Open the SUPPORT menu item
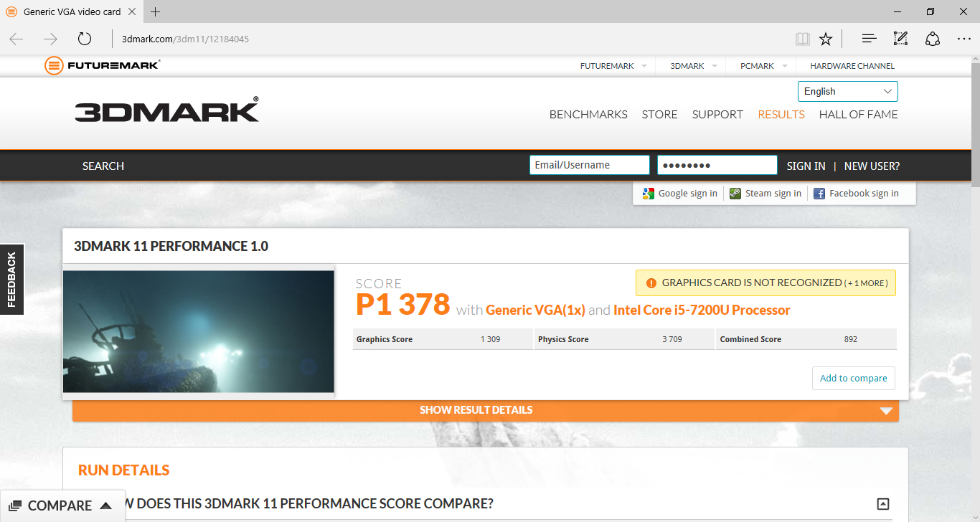 tap(717, 115)
